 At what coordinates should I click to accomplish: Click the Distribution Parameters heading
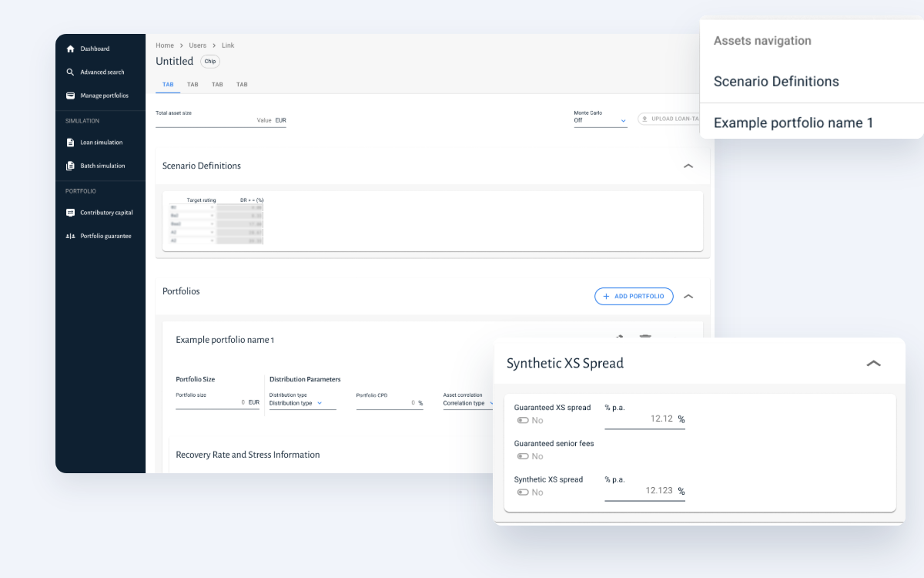[305, 379]
